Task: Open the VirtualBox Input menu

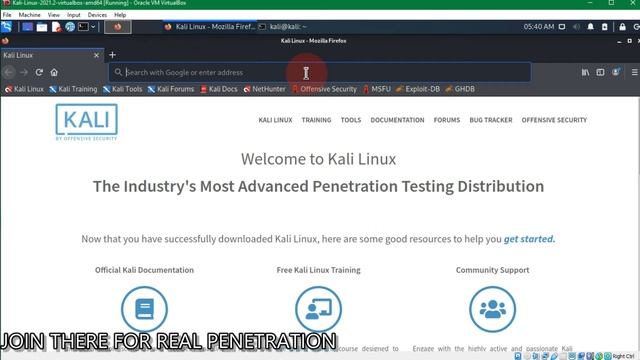Action: pos(73,15)
